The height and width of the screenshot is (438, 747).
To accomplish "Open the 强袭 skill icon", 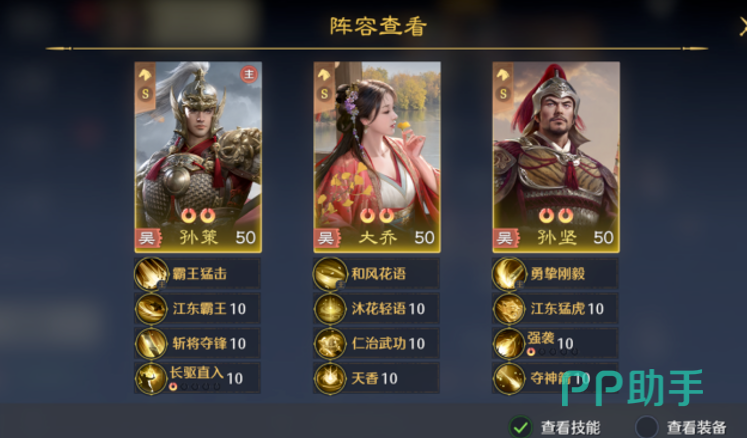I will [x=509, y=344].
